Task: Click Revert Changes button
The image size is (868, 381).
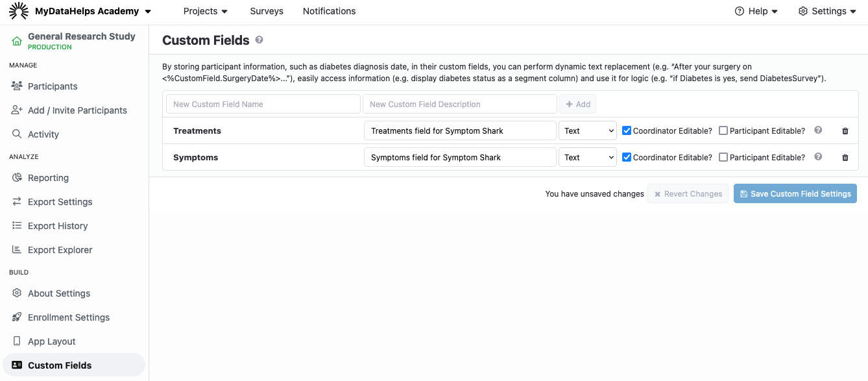Action: coord(688,193)
